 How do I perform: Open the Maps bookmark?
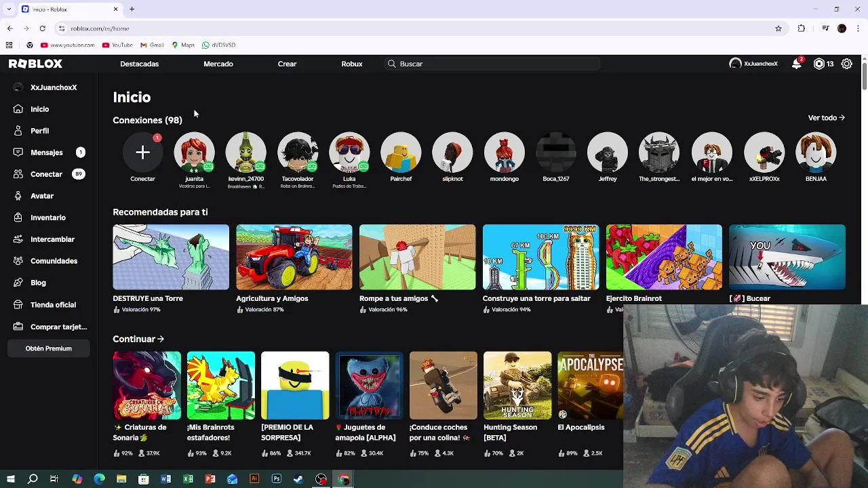click(183, 45)
